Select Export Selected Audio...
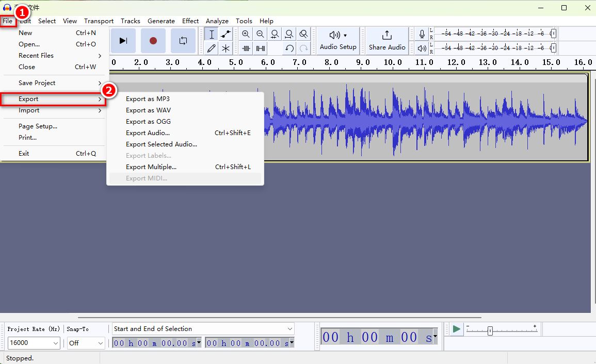 [185, 144]
